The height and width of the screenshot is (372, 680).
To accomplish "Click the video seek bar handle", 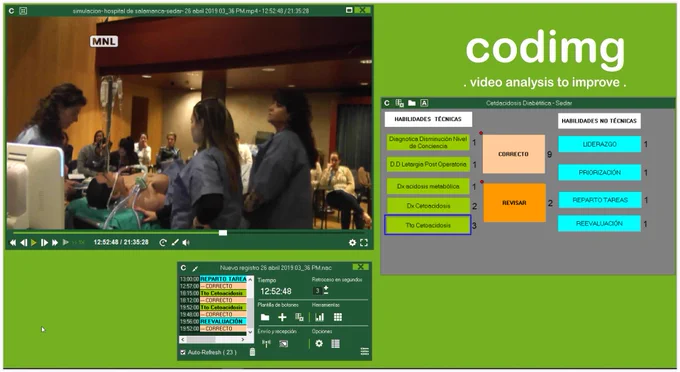I will tap(223, 233).
